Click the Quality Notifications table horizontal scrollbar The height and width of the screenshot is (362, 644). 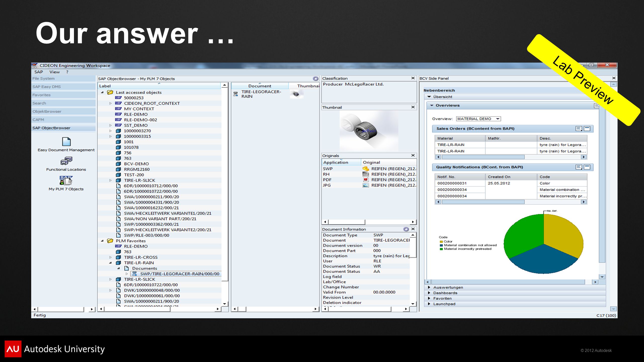pyautogui.click(x=511, y=202)
